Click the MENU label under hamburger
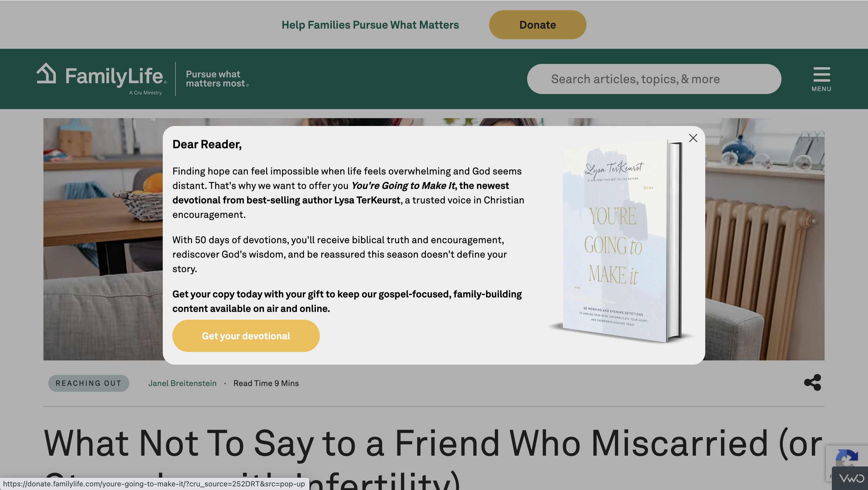 [821, 89]
